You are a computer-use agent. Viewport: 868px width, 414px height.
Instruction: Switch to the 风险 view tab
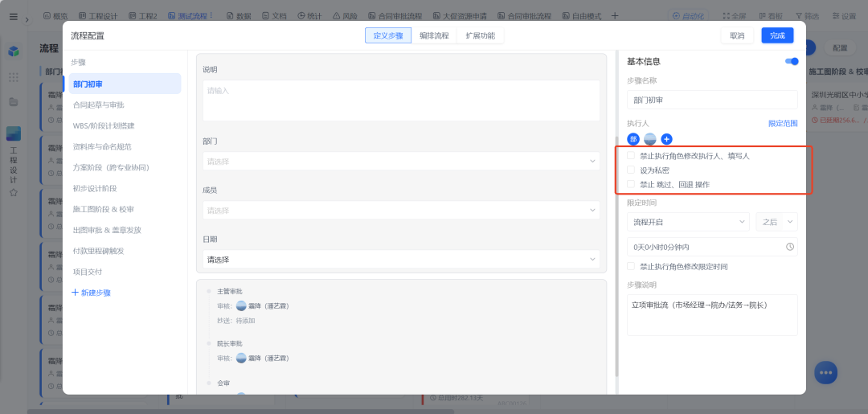coord(345,16)
